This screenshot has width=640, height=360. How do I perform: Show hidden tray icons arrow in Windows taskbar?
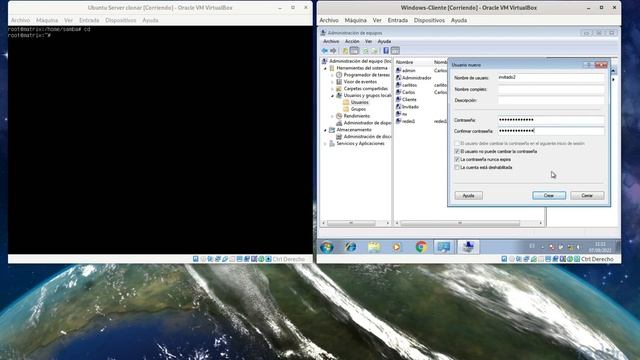(542, 247)
